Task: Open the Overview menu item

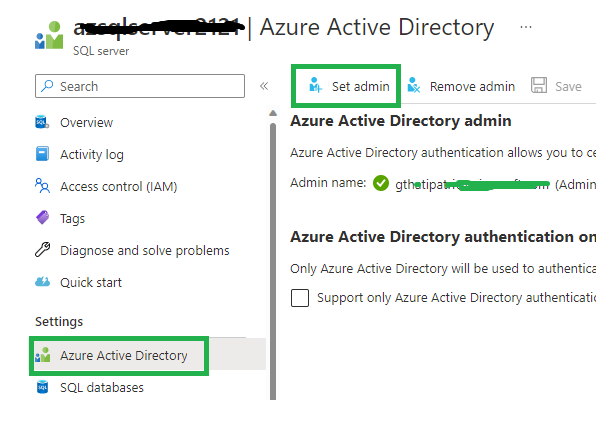Action: pyautogui.click(x=86, y=123)
